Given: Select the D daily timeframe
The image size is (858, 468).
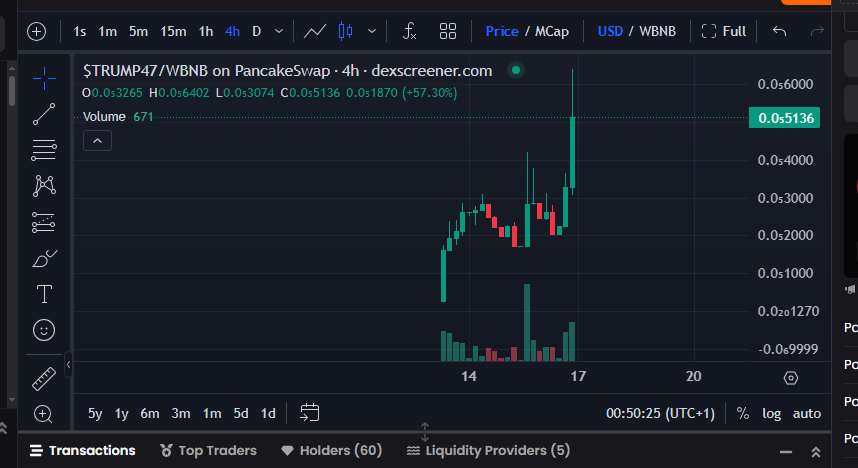Looking at the screenshot, I should [x=256, y=31].
